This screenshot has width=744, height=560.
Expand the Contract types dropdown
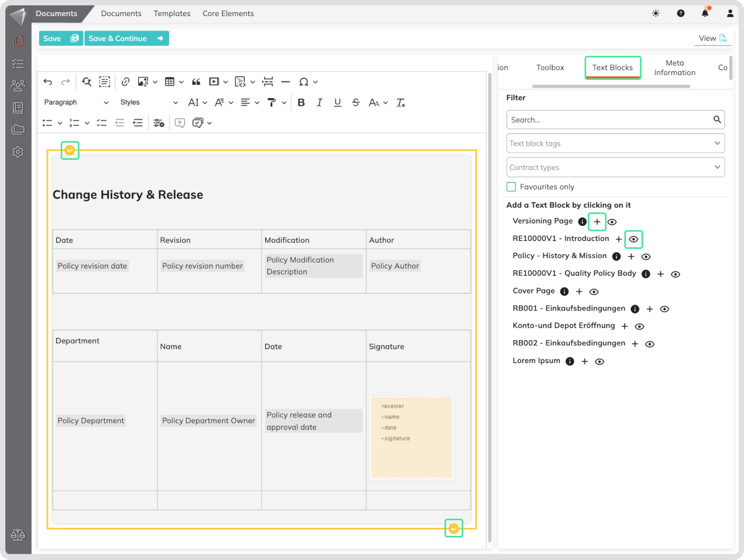(x=615, y=167)
